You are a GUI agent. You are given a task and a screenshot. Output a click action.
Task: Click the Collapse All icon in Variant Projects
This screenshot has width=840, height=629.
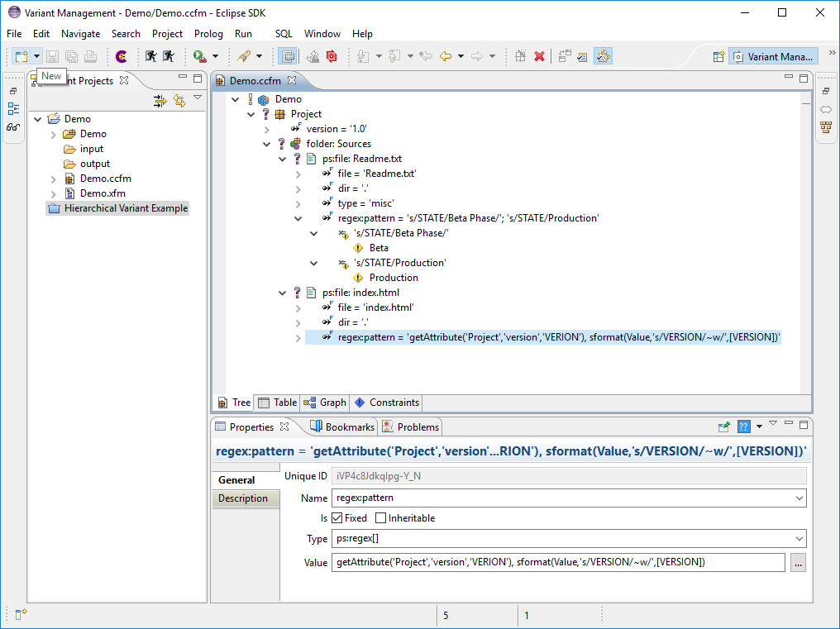(160, 101)
